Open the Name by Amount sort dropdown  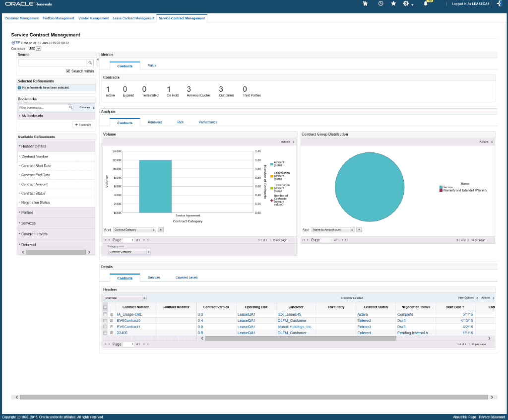tap(333, 230)
